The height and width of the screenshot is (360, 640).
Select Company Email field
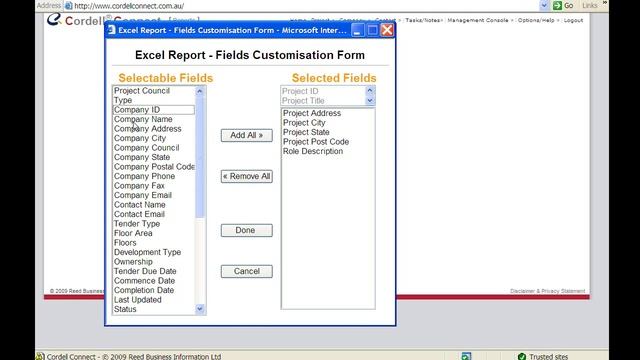(154, 195)
